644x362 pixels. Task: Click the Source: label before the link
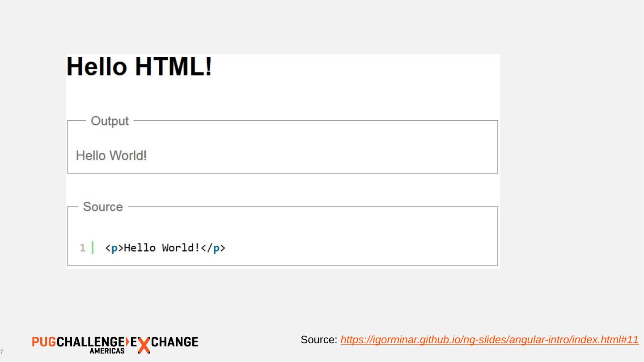tap(319, 340)
